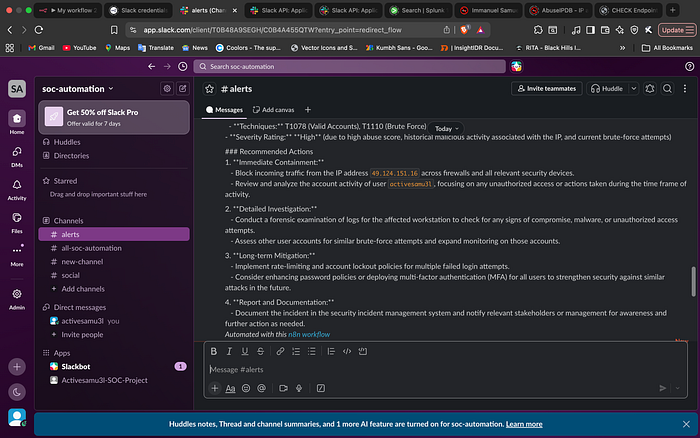Open Slackbot app conversation
The image size is (700, 438).
[114, 367]
